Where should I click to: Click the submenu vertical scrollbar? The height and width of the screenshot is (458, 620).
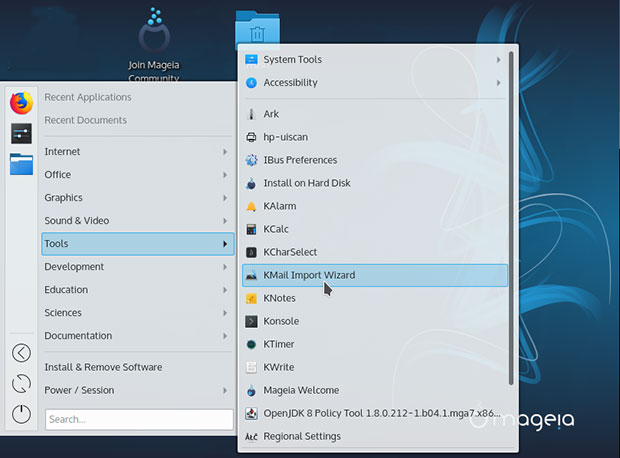click(x=511, y=218)
